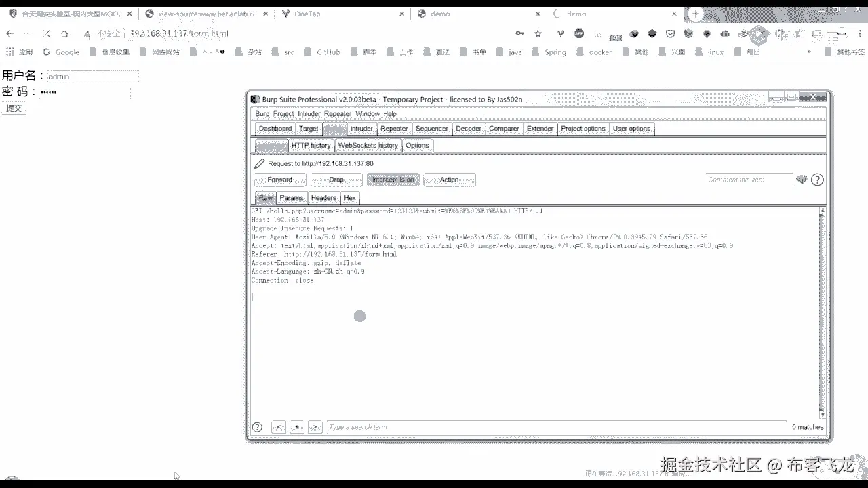Open the Apps grid shortcut in bookmarks bar
This screenshot has width=868, height=488.
pos(20,52)
